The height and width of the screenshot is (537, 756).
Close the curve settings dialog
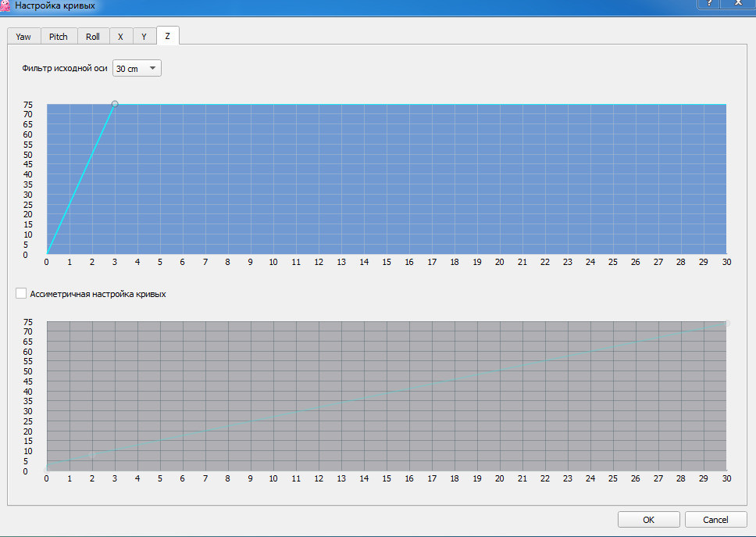pos(738,3)
